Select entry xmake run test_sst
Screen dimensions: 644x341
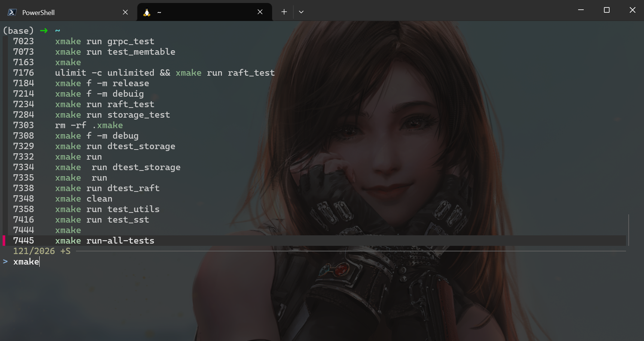(x=81, y=220)
